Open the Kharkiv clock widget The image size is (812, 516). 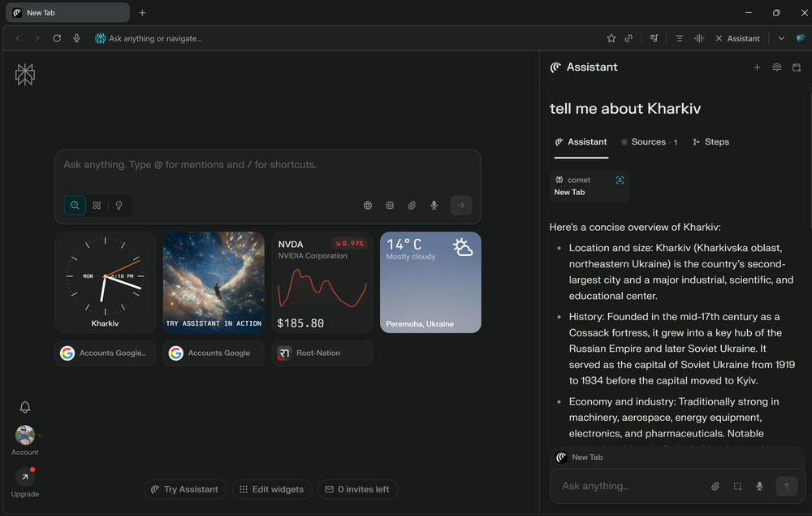(x=105, y=282)
